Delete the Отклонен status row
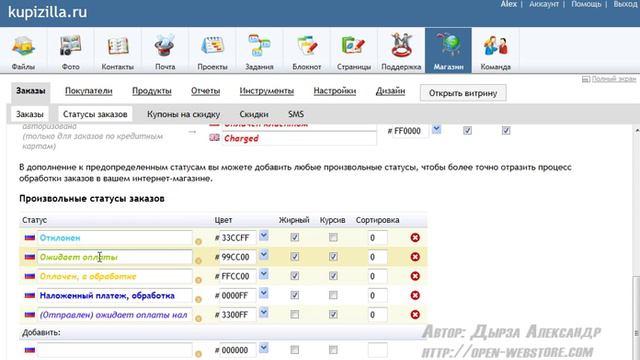Image resolution: width=640 pixels, height=360 pixels. click(x=415, y=238)
